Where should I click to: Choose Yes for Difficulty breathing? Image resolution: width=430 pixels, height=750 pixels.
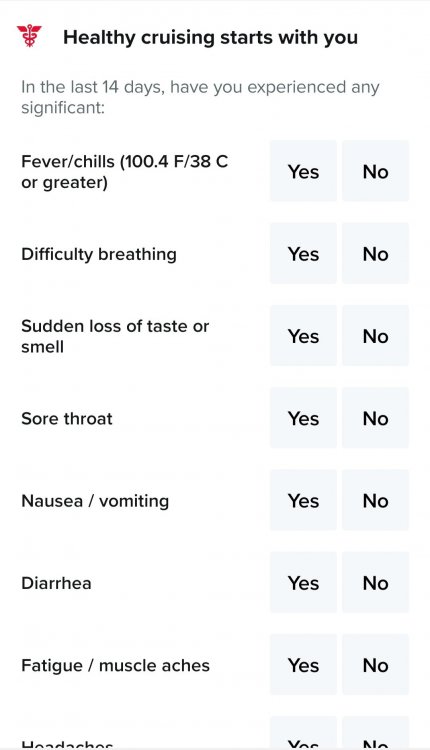pyautogui.click(x=303, y=254)
